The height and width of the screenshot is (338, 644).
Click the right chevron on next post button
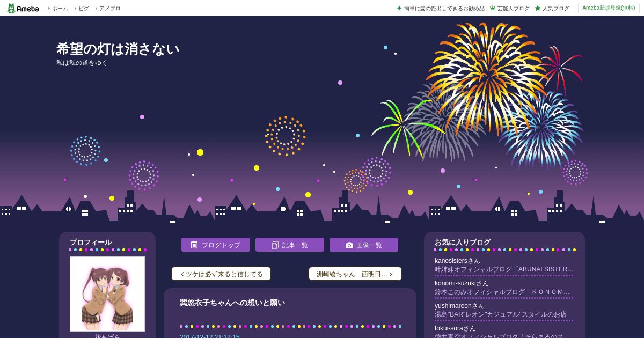pyautogui.click(x=391, y=274)
